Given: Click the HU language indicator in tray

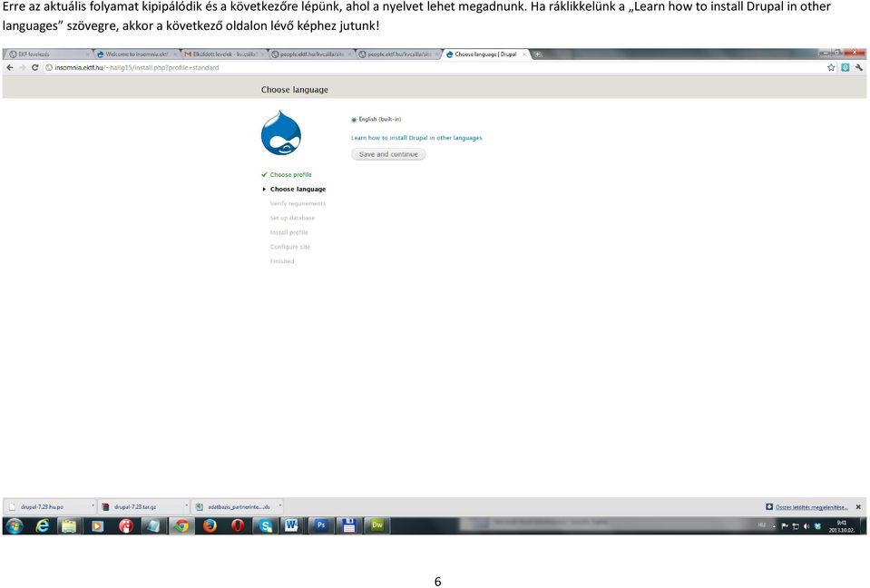Looking at the screenshot, I should 762,524.
